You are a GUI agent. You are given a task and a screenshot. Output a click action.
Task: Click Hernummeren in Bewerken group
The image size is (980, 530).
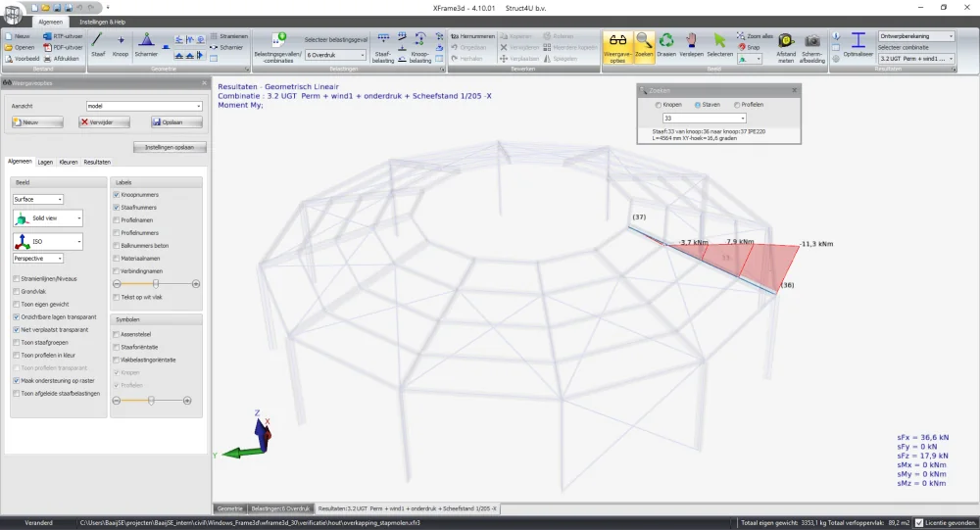pyautogui.click(x=473, y=36)
